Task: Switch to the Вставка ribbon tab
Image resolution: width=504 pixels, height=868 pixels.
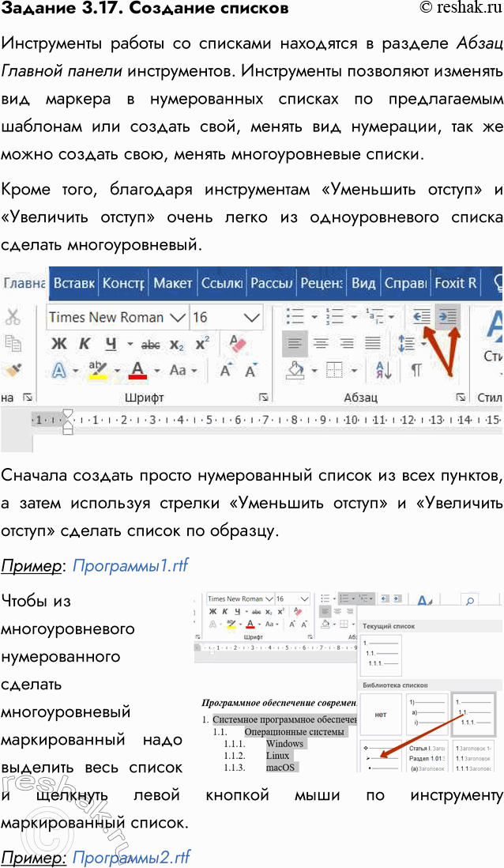Action: (73, 282)
